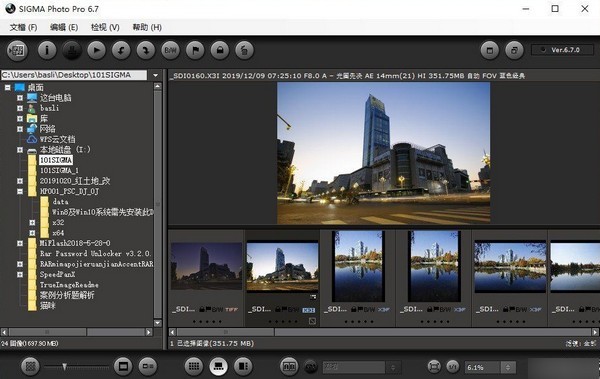Select the data subfolder
Screen dimensions: 600x379
point(60,201)
